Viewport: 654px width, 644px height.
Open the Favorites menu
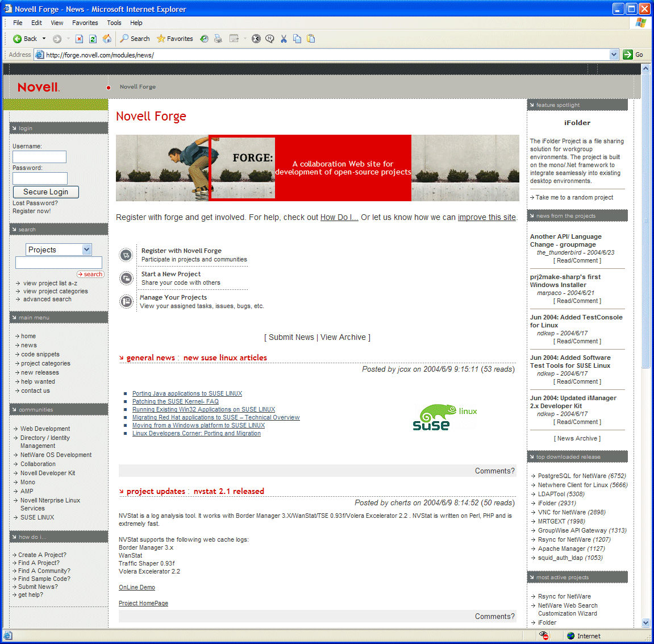pos(85,23)
